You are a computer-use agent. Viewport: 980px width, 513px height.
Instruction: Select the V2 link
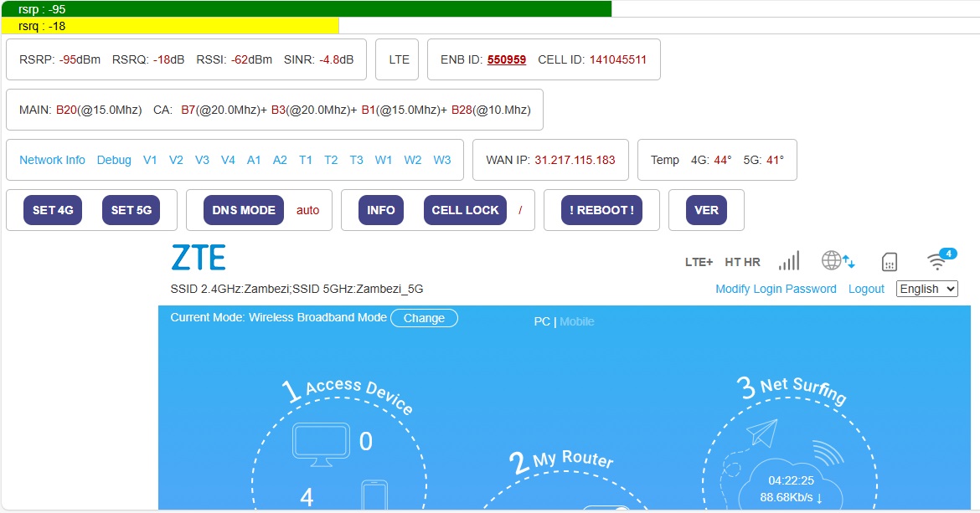tap(176, 160)
